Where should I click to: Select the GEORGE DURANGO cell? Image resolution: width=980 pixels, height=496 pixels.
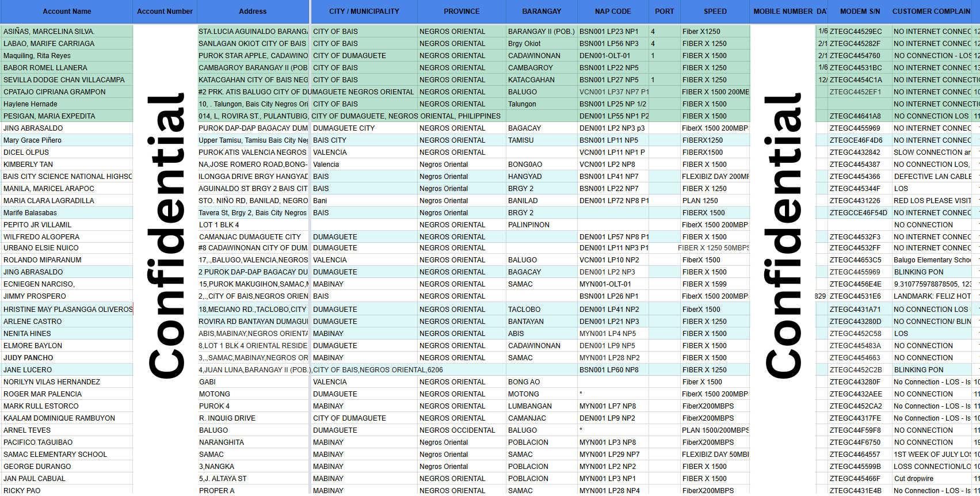(x=67, y=467)
